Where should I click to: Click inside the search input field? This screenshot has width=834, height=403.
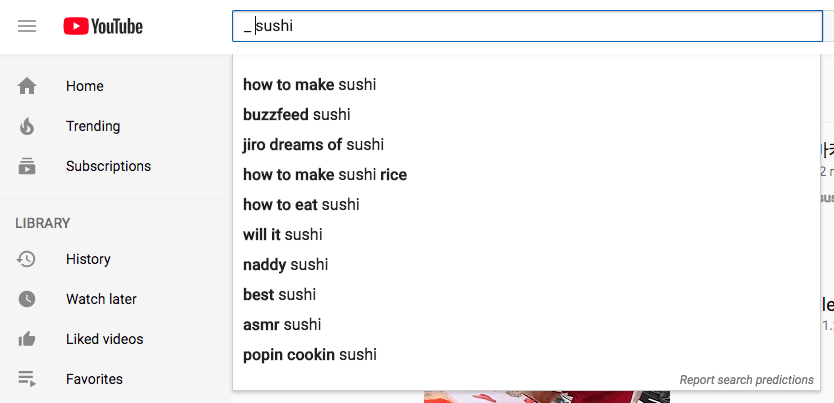(530, 26)
